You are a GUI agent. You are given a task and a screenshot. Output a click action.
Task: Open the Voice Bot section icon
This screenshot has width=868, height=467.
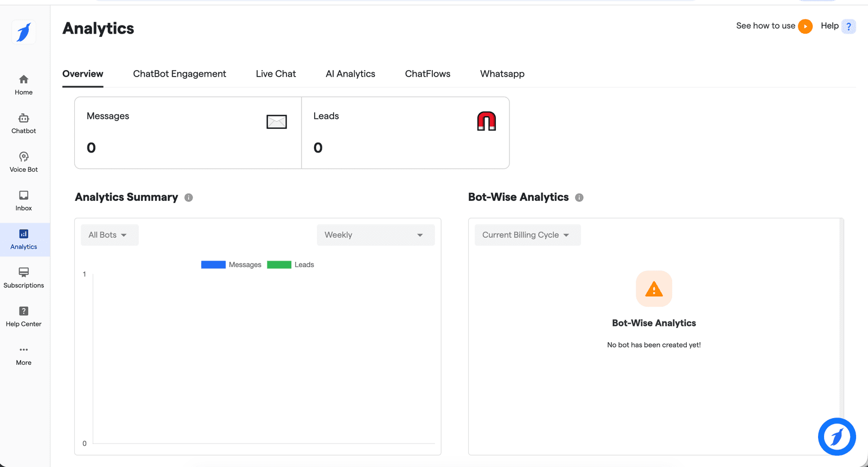point(24,156)
